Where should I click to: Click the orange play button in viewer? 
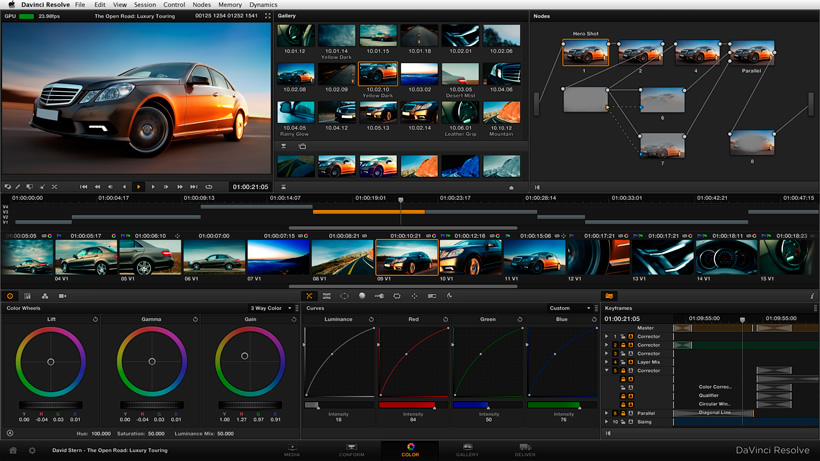[x=138, y=187]
